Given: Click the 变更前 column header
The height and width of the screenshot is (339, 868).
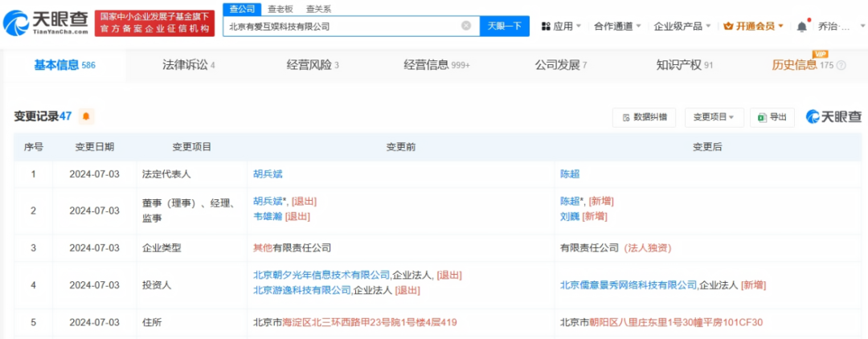Looking at the screenshot, I should (x=401, y=147).
